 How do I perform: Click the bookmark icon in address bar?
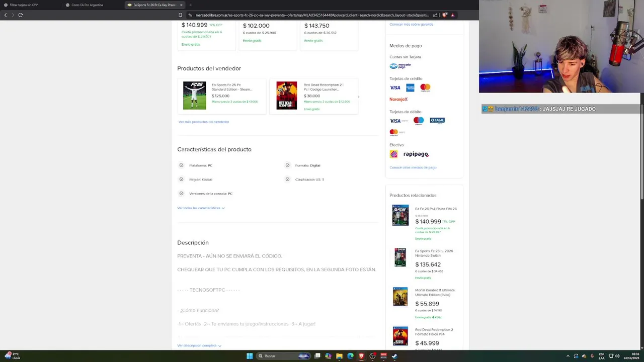pos(180,15)
